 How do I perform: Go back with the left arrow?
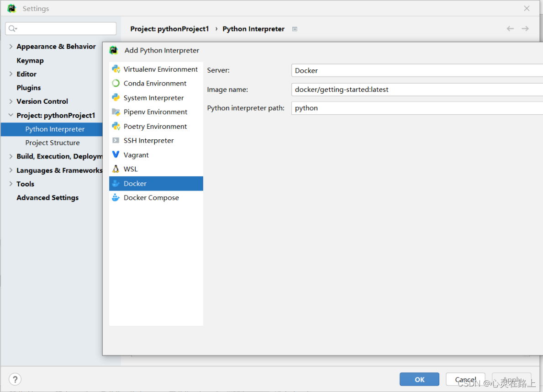pyautogui.click(x=510, y=28)
